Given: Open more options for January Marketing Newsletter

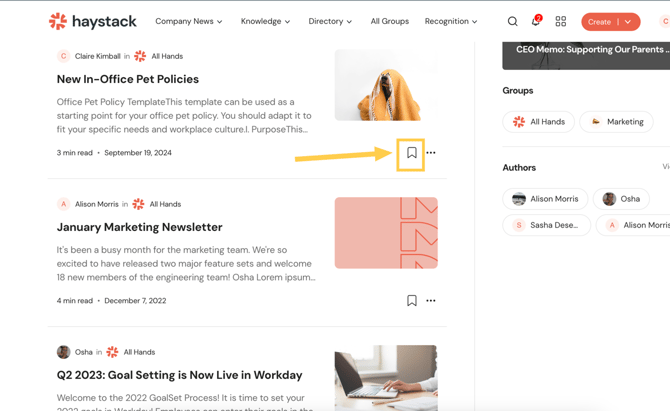Looking at the screenshot, I should 431,301.
